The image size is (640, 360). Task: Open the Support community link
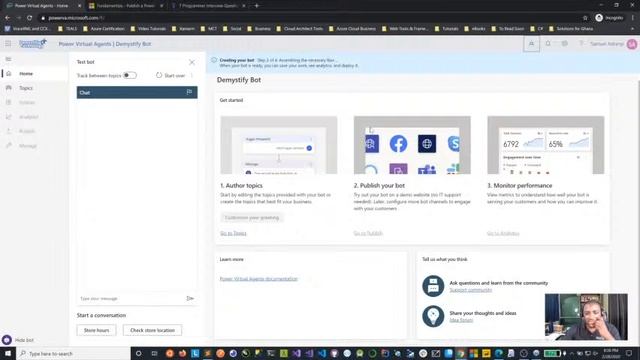point(471,290)
